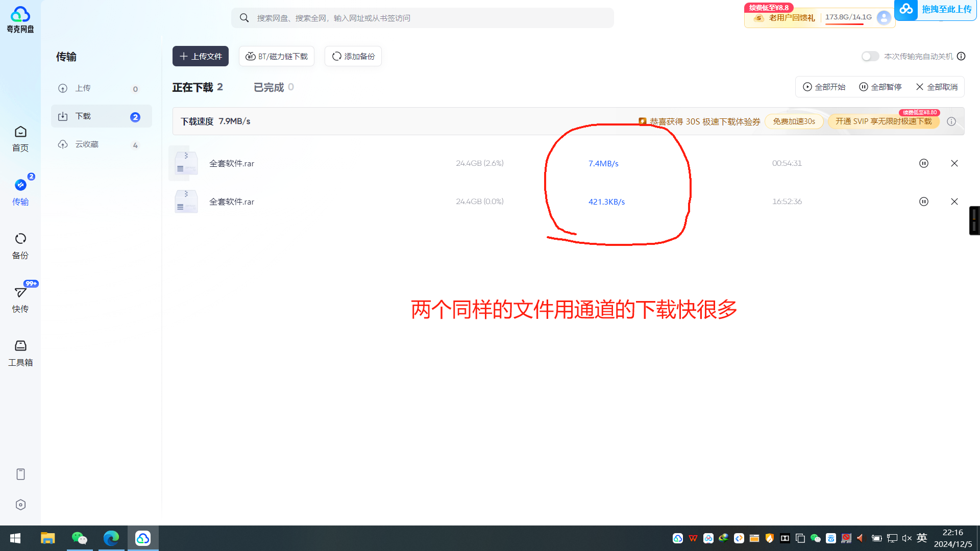The width and height of the screenshot is (980, 551).
Task: Pause the download running at 7.4MB/s
Action: pos(924,163)
